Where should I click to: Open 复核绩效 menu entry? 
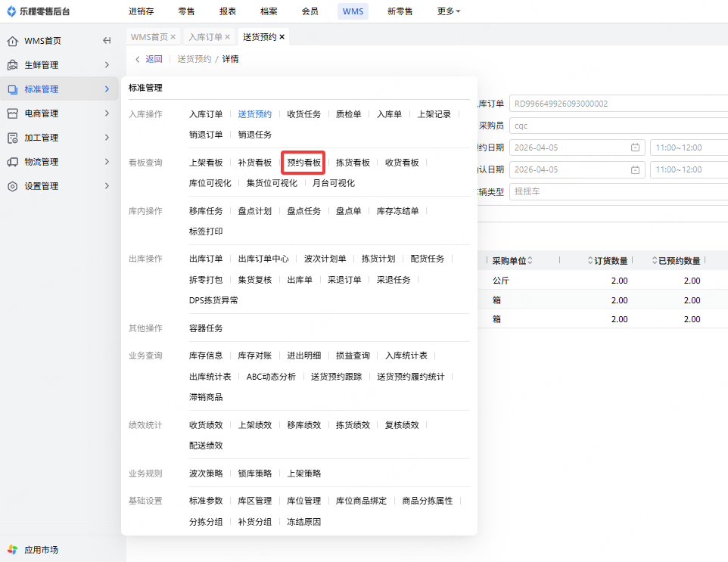402,424
